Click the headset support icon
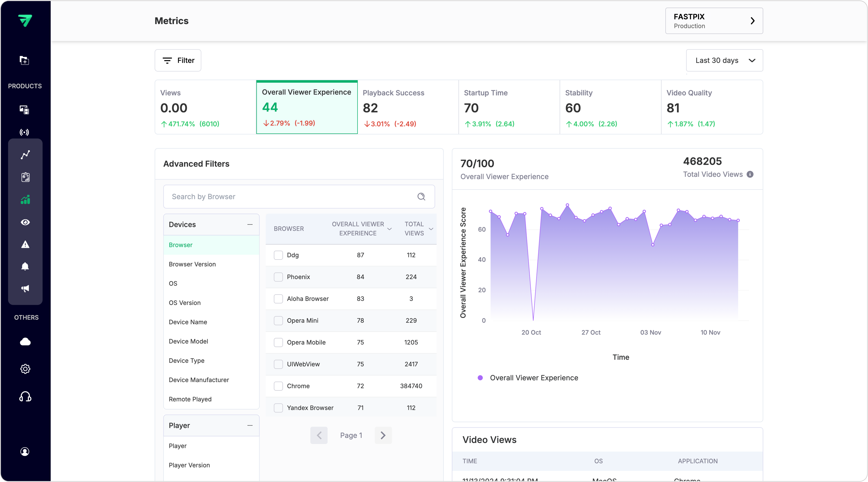Screen dimensions: 868x482 click(x=25, y=397)
